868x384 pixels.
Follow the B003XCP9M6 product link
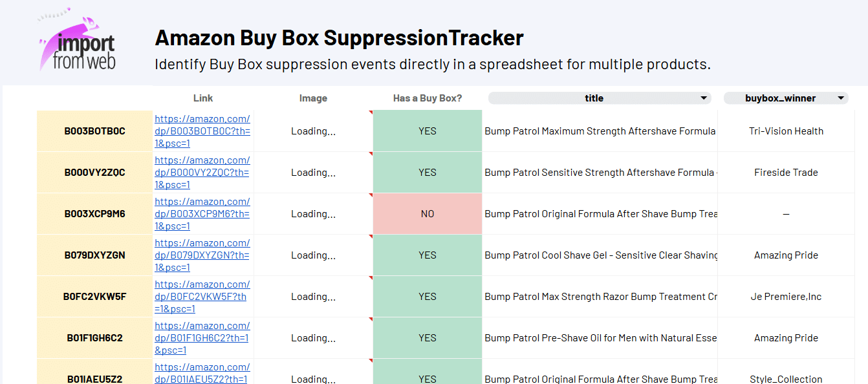202,214
